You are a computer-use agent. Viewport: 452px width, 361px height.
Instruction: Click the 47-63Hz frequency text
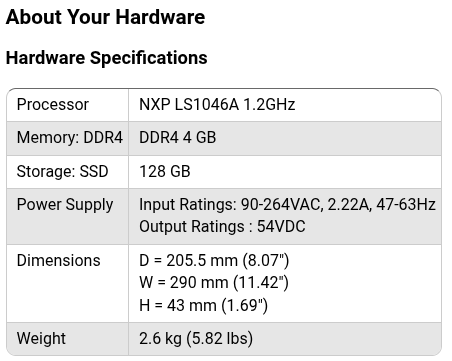coord(406,205)
